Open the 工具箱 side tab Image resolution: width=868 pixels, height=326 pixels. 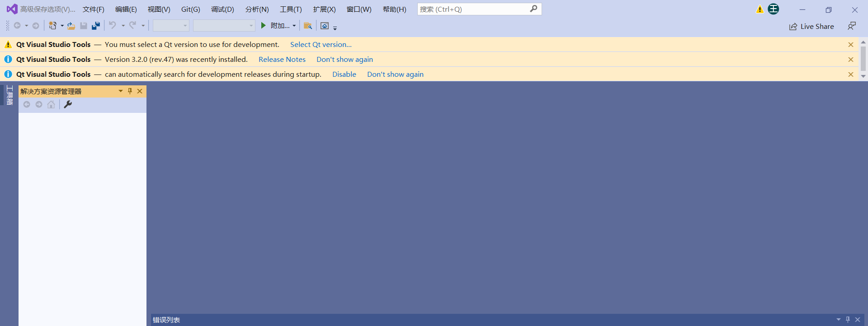pyautogui.click(x=9, y=95)
